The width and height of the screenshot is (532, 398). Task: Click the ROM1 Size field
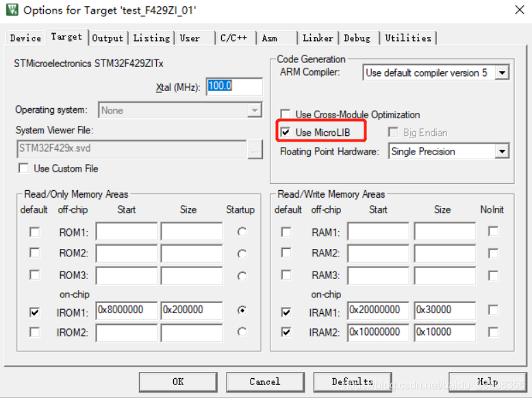pyautogui.click(x=192, y=232)
